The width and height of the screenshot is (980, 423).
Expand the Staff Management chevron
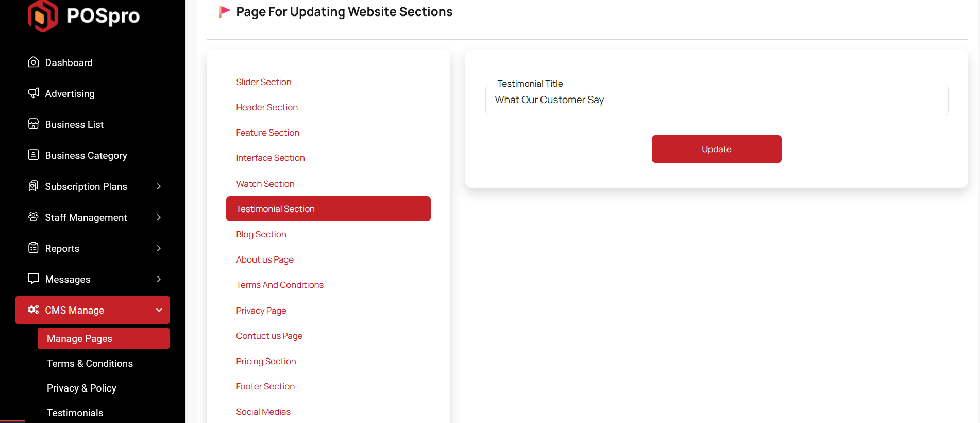(159, 217)
